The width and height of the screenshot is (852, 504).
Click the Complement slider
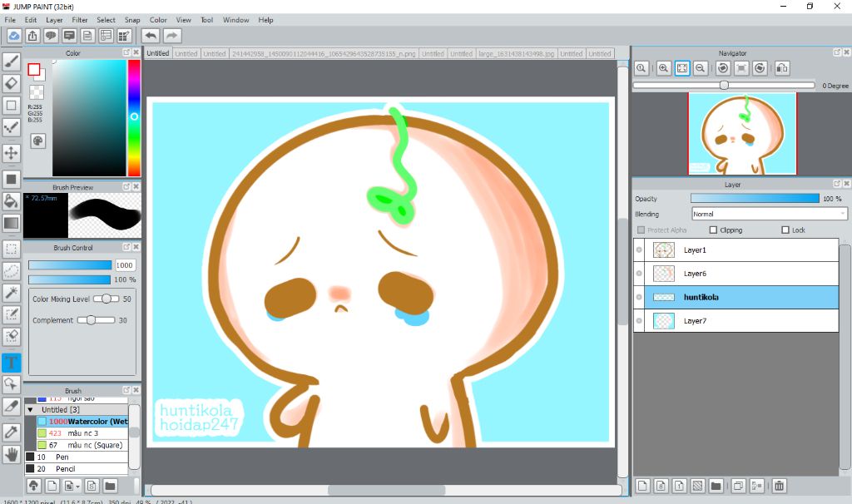[97, 320]
